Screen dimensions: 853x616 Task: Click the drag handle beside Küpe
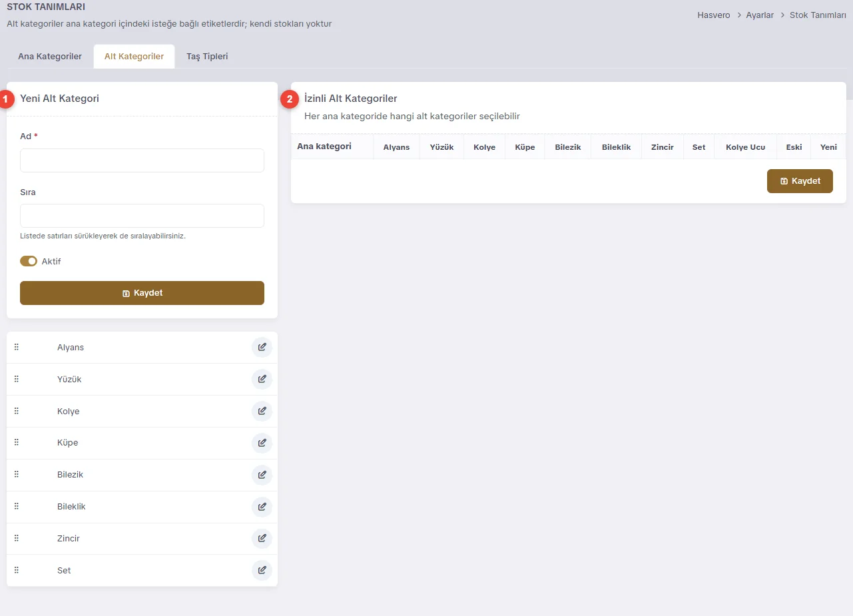(x=17, y=442)
